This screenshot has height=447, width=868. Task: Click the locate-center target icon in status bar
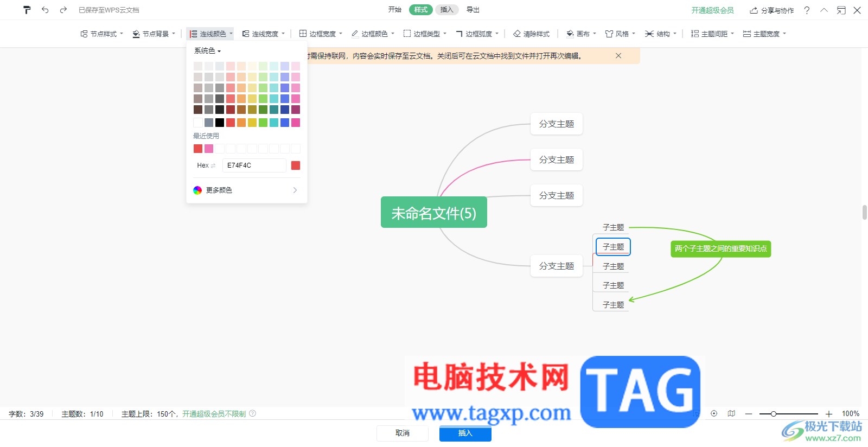[714, 413]
